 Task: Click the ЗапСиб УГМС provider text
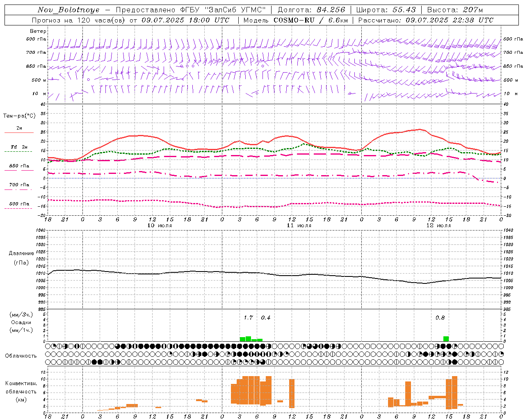tap(235, 10)
